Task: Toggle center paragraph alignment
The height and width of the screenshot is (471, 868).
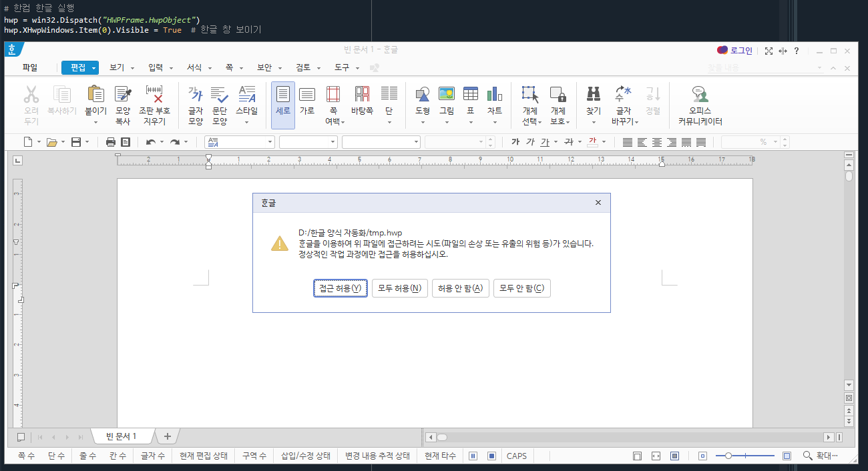Action: pos(657,142)
